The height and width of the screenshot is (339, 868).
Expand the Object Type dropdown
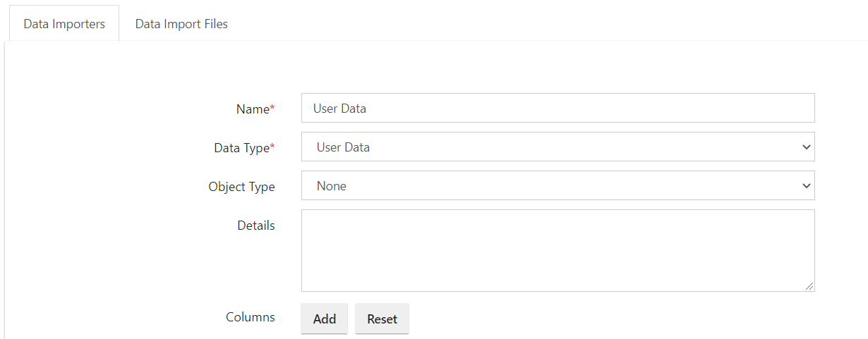(x=557, y=185)
